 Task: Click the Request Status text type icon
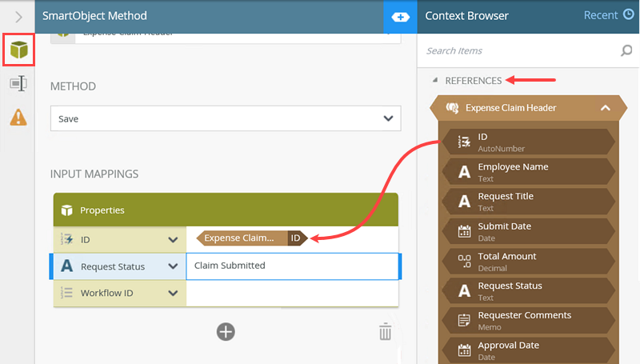67,266
